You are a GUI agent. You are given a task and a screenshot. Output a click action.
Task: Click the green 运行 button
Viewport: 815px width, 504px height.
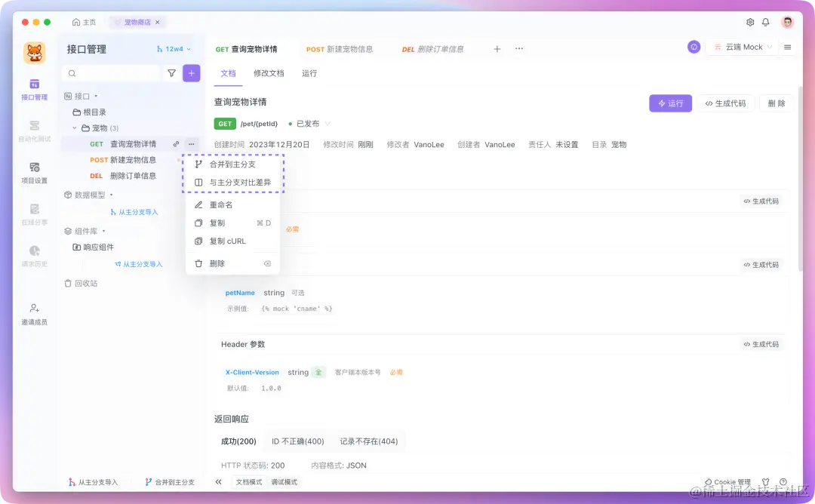coord(670,103)
